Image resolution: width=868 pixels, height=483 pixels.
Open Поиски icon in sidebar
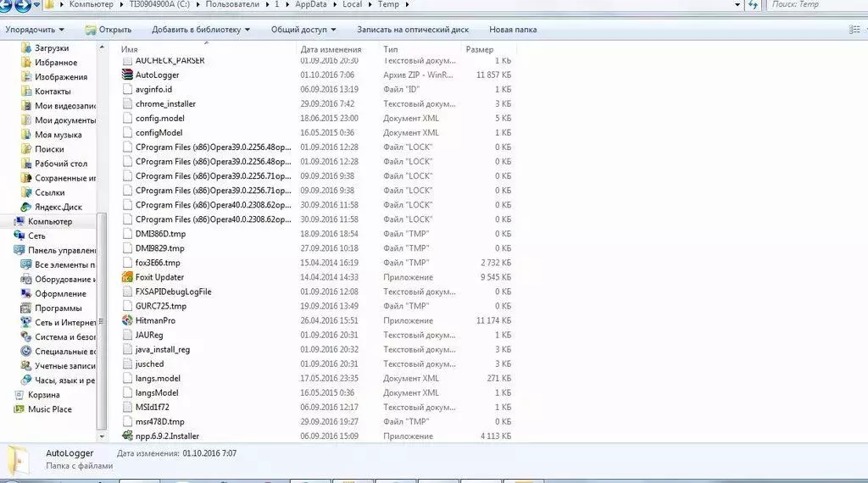[x=26, y=149]
